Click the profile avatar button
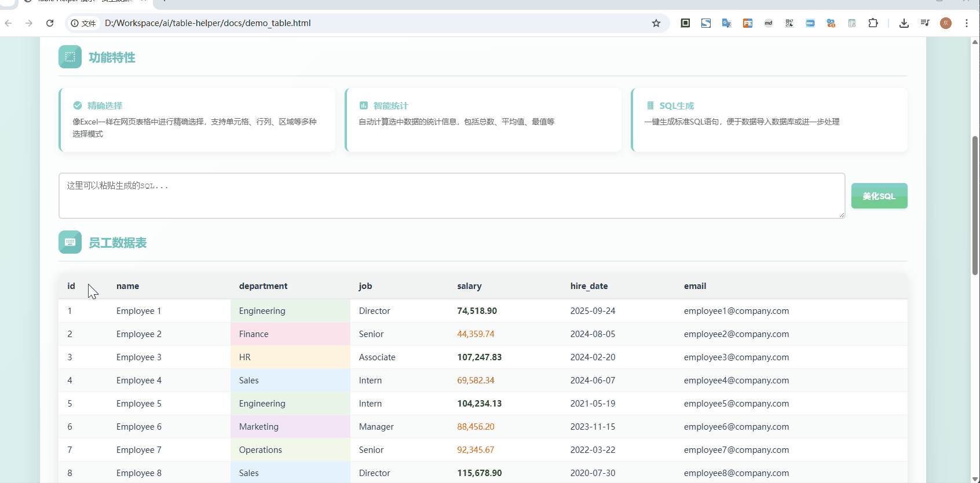This screenshot has height=483, width=980. pos(946,23)
